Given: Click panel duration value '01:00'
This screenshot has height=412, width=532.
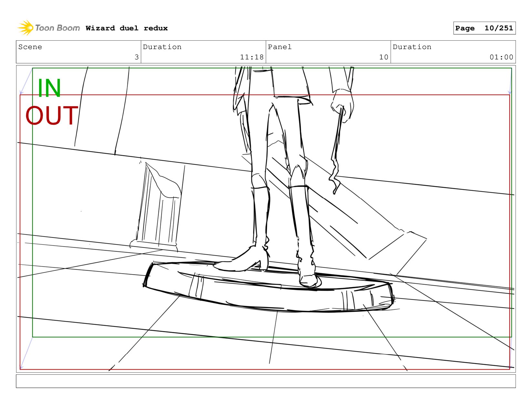Looking at the screenshot, I should (x=501, y=57).
